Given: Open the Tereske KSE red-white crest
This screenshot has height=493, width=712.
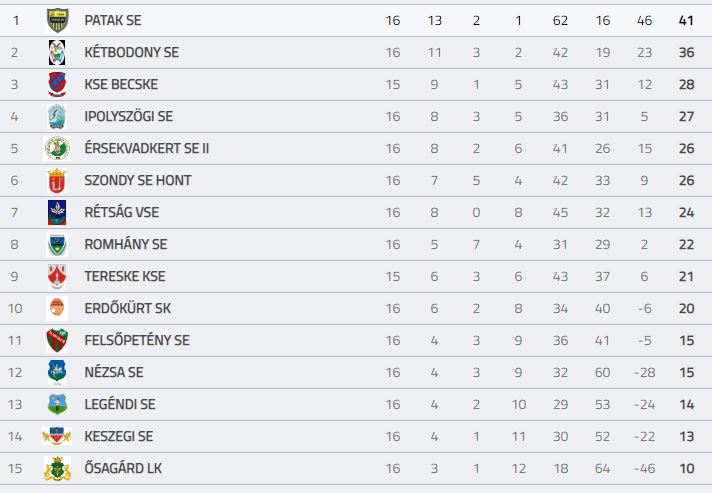Looking at the screenshot, I should pyautogui.click(x=57, y=276).
